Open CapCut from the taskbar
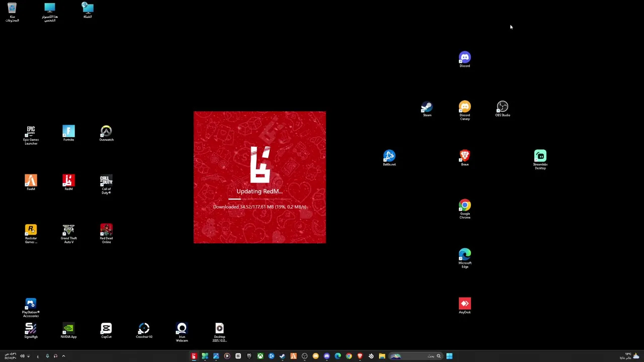The width and height of the screenshot is (644, 362). point(238,356)
